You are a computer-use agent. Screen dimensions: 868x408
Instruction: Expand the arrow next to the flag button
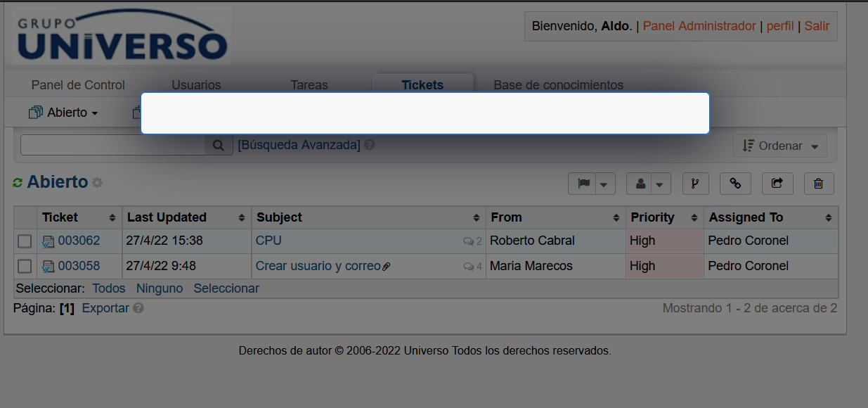(x=604, y=184)
